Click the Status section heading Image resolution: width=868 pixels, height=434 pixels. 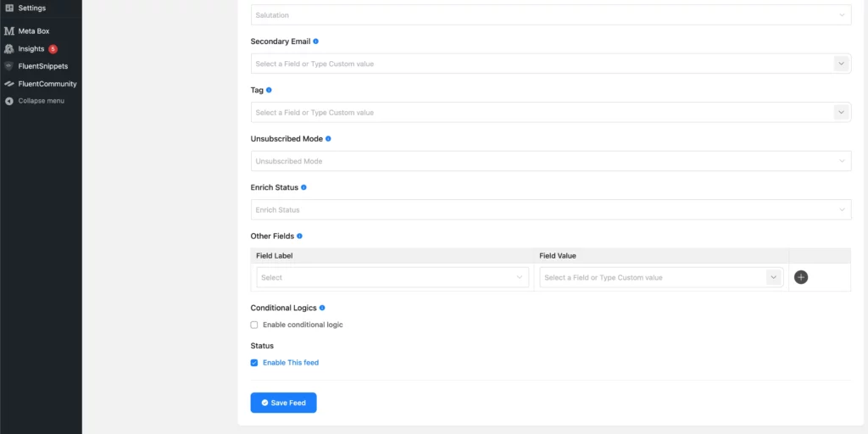click(x=263, y=346)
